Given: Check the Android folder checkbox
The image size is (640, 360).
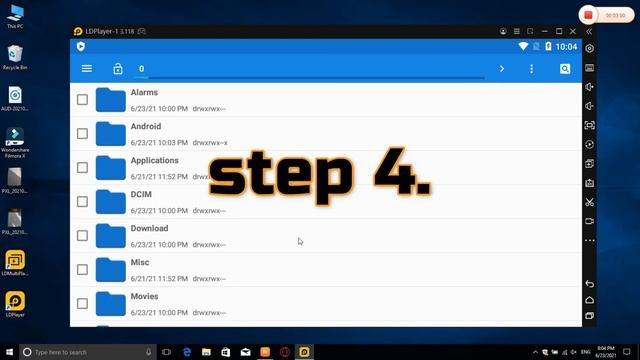Looking at the screenshot, I should point(82,133).
